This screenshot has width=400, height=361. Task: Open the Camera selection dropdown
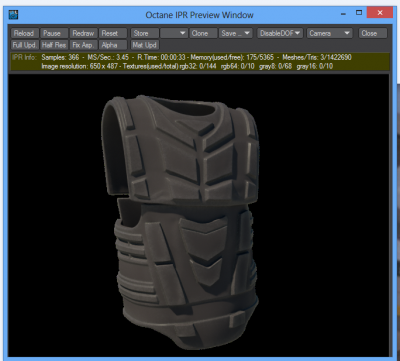click(x=329, y=33)
